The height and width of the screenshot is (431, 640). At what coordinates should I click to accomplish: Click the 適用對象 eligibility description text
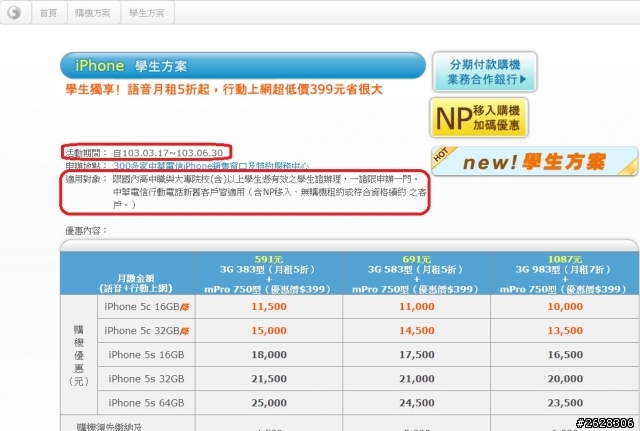tap(269, 192)
